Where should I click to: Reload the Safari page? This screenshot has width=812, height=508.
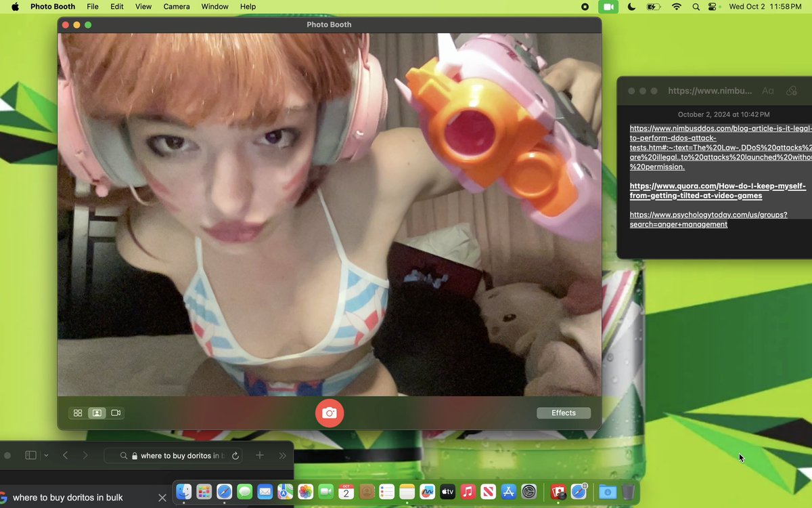[235, 456]
